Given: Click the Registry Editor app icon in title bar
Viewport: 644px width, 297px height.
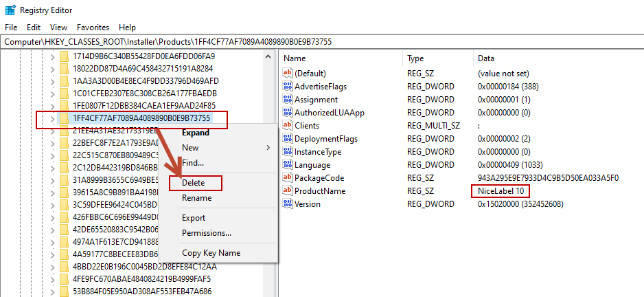Looking at the screenshot, I should point(10,10).
